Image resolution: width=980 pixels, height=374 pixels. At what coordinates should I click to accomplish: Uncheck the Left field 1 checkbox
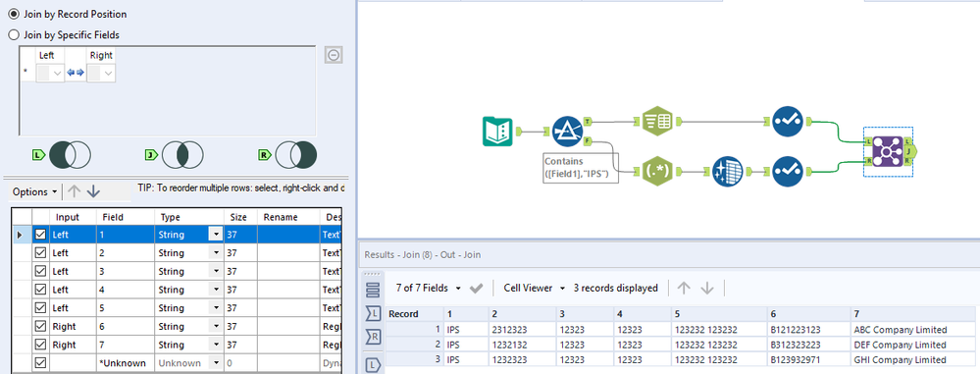40,235
